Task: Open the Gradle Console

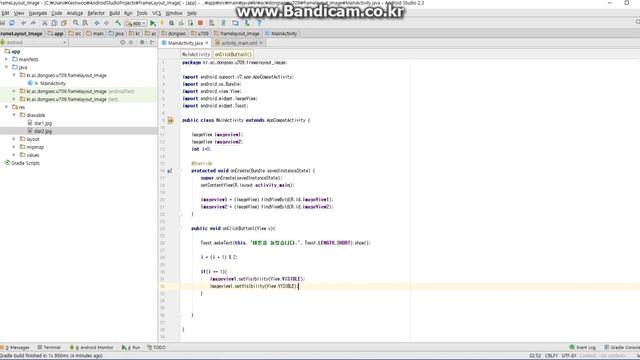Action: pos(622,347)
